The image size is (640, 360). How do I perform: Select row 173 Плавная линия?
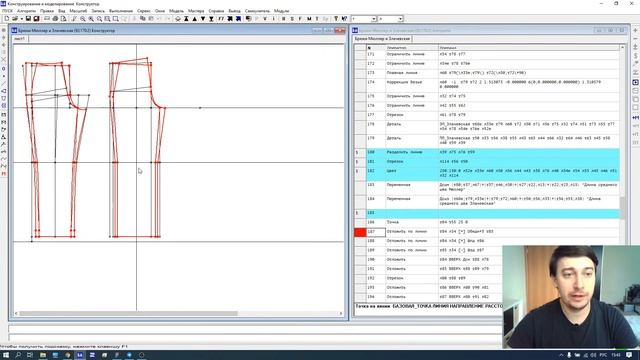coord(487,73)
